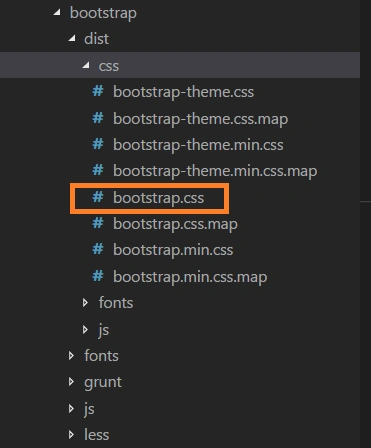371x448 pixels.
Task: Click the hash icon beside bootstrap.css.map
Action: pos(98,223)
